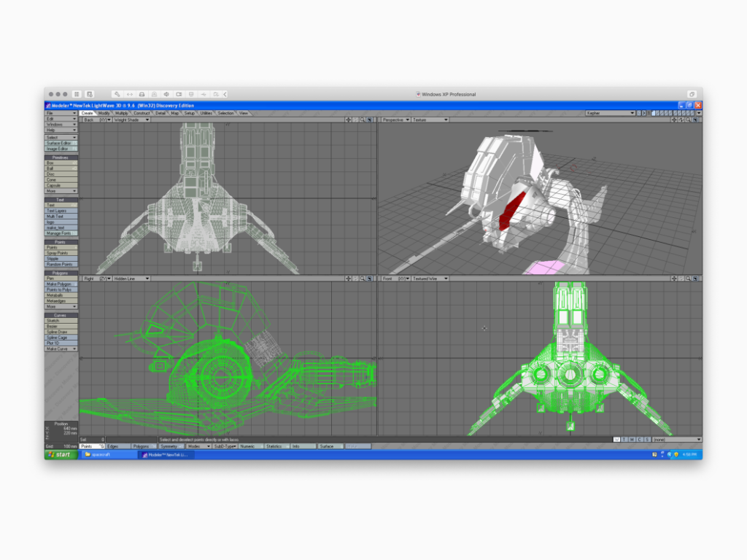The image size is (747, 560).
Task: Click the pan icon in Right viewport
Action: coord(348,279)
